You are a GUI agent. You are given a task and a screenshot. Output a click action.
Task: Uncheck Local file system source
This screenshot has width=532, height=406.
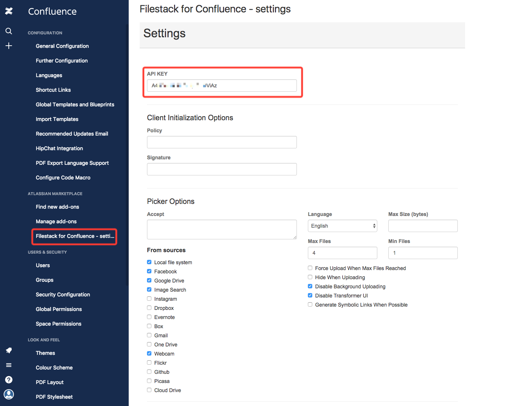point(149,262)
